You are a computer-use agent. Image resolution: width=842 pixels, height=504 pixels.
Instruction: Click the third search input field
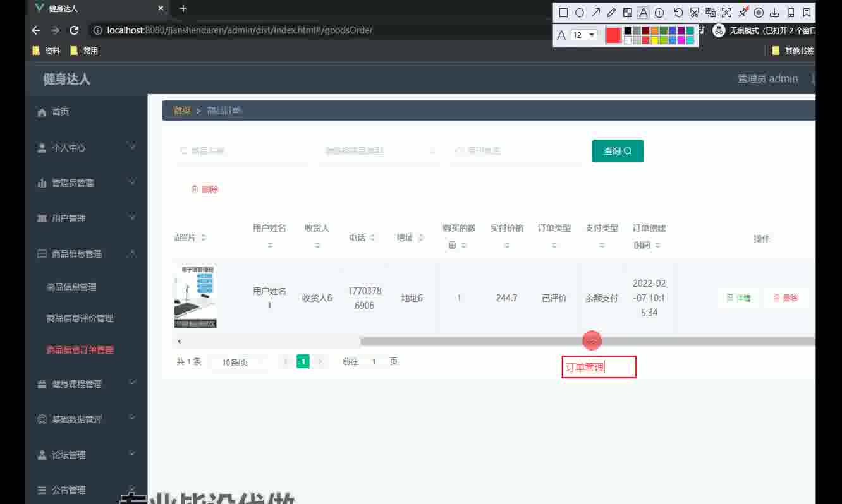click(515, 151)
